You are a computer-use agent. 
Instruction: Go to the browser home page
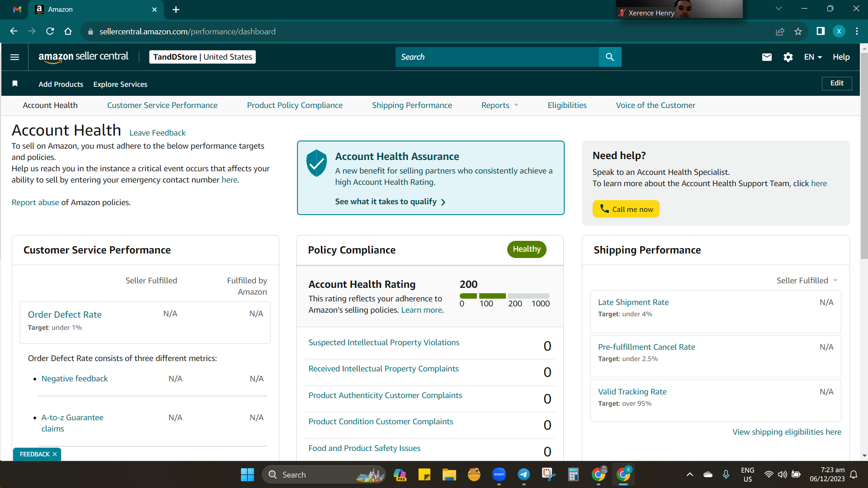(x=68, y=31)
